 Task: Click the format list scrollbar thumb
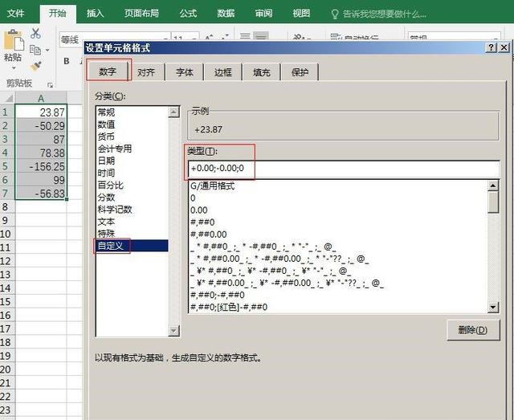tap(493, 202)
